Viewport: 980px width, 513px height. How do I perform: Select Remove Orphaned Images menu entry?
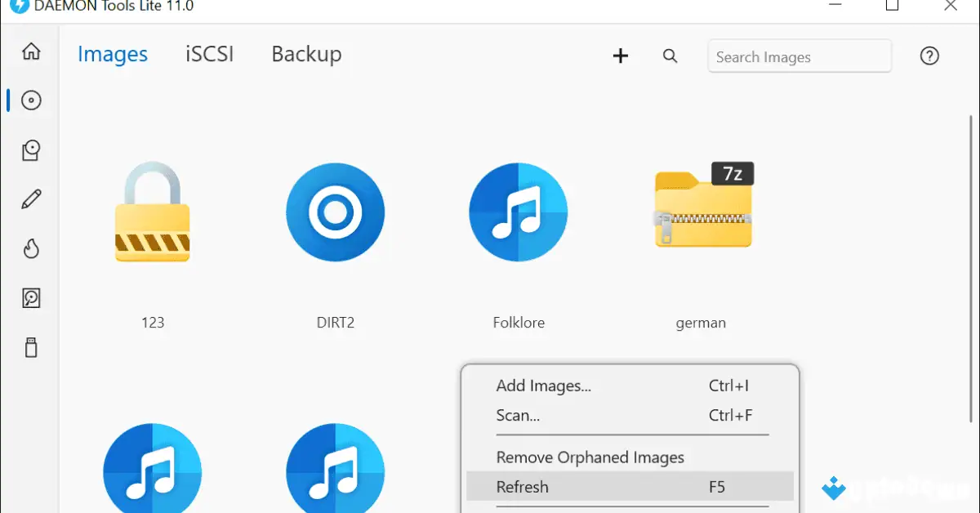(x=590, y=457)
